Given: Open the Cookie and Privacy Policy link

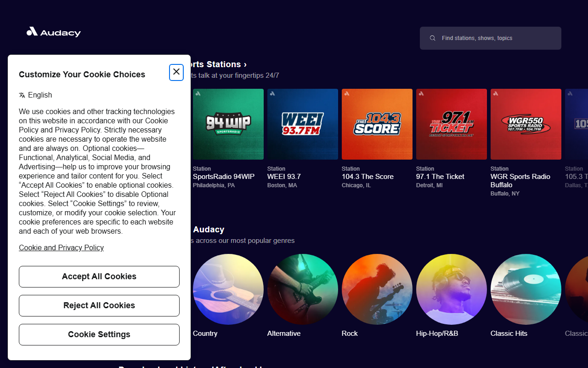Looking at the screenshot, I should pyautogui.click(x=62, y=247).
